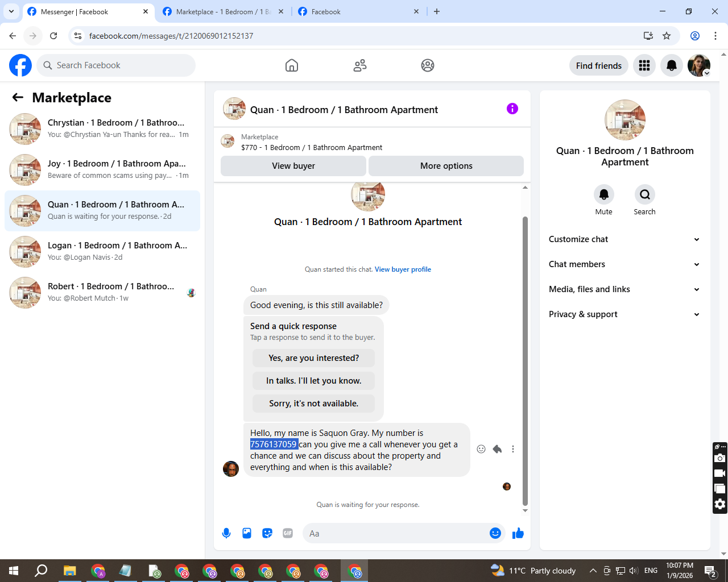
Task: Send quick response 'In talks. I'll let you know.'
Action: coord(314,381)
